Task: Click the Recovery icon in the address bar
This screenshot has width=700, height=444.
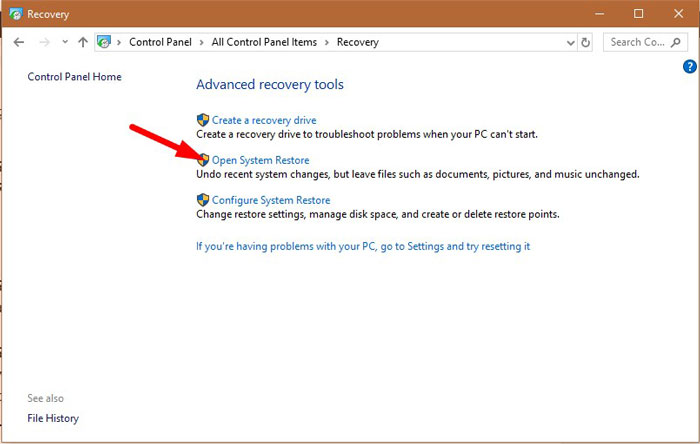Action: [104, 42]
